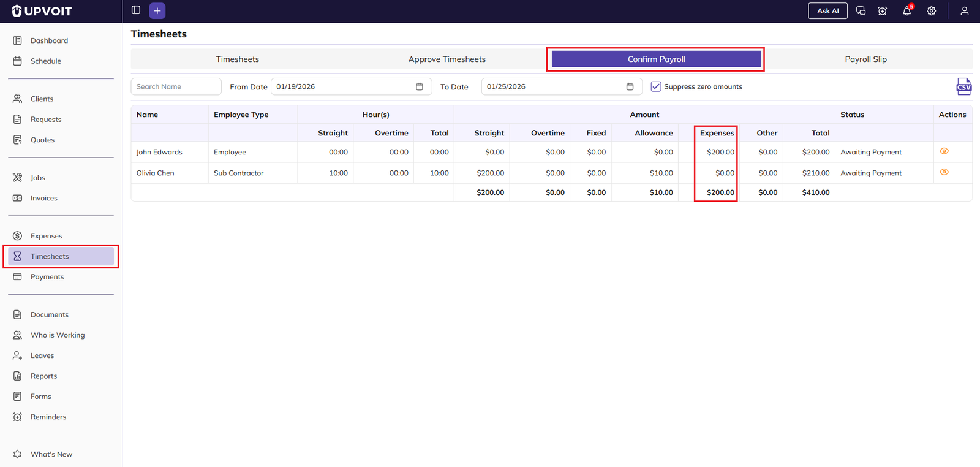Open the notifications bell

907,11
